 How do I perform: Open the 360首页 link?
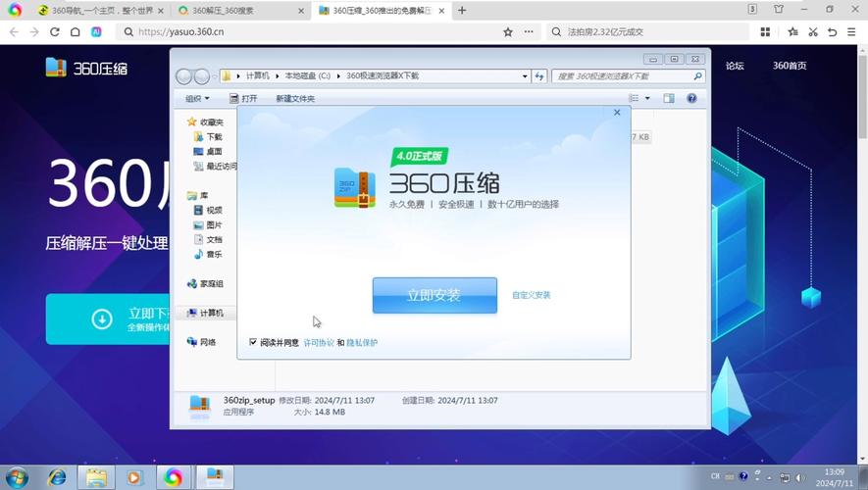pyautogui.click(x=790, y=66)
